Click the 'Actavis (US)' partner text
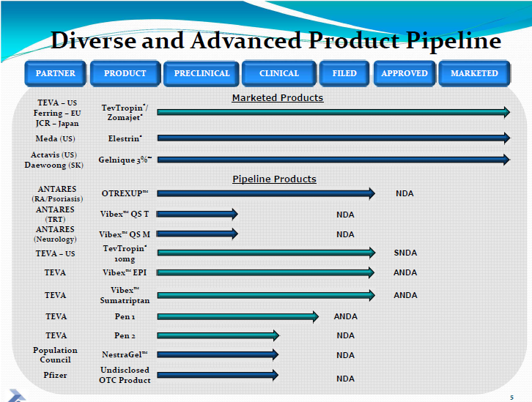The width and height of the screenshot is (532, 402). click(x=54, y=155)
